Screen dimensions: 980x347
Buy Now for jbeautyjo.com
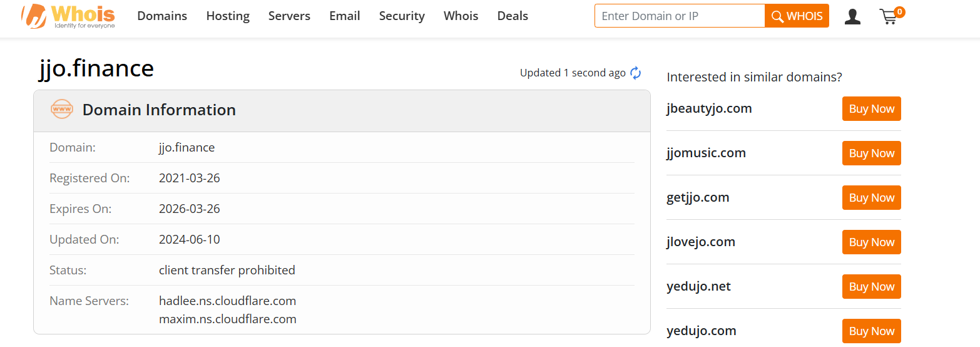coord(872,108)
